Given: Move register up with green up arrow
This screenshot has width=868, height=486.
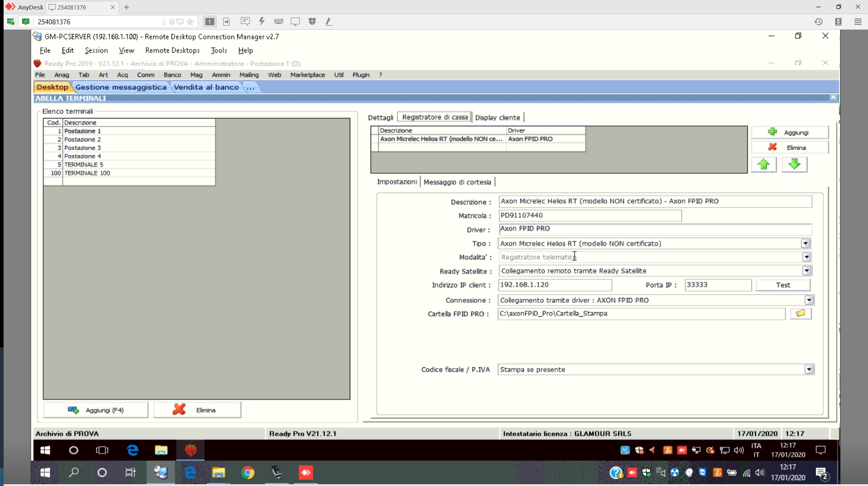Looking at the screenshot, I should click(x=764, y=165).
